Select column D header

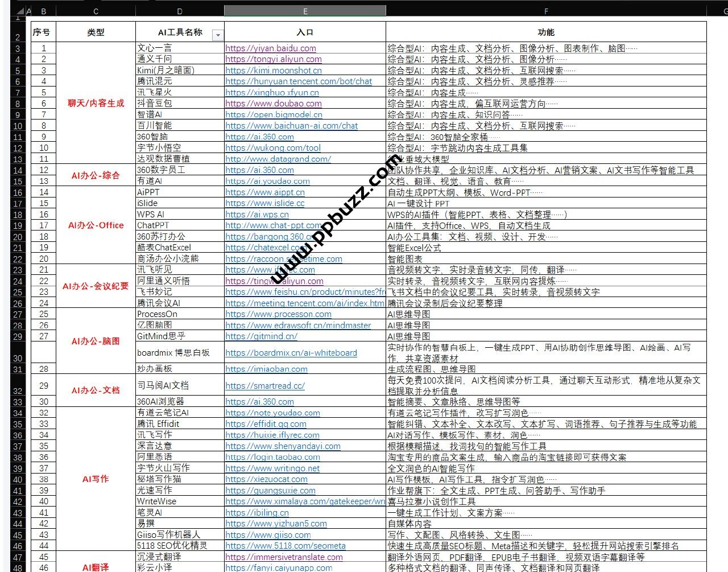[180, 11]
